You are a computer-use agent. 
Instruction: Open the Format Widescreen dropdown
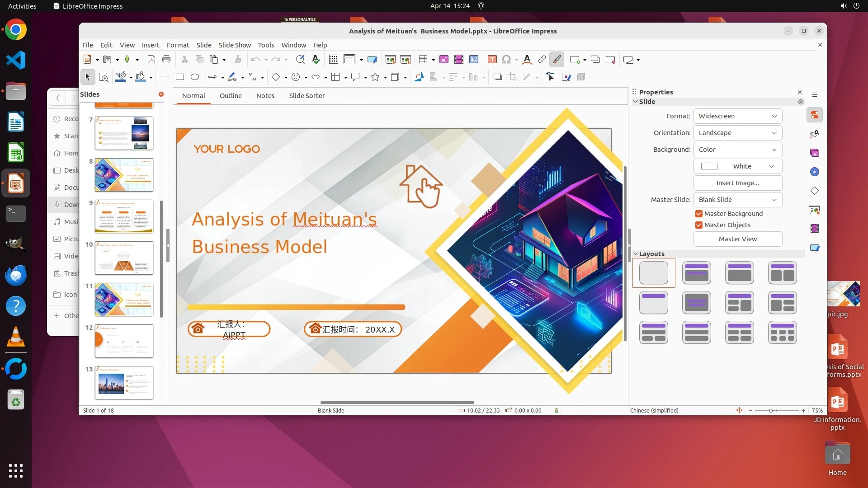coord(737,116)
